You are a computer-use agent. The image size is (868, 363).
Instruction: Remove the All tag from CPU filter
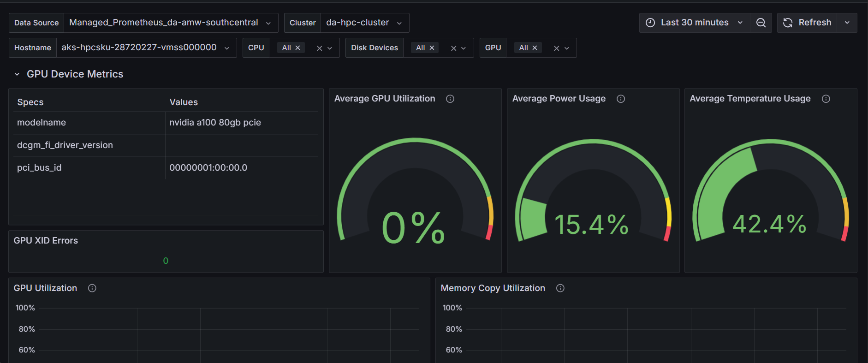(298, 48)
